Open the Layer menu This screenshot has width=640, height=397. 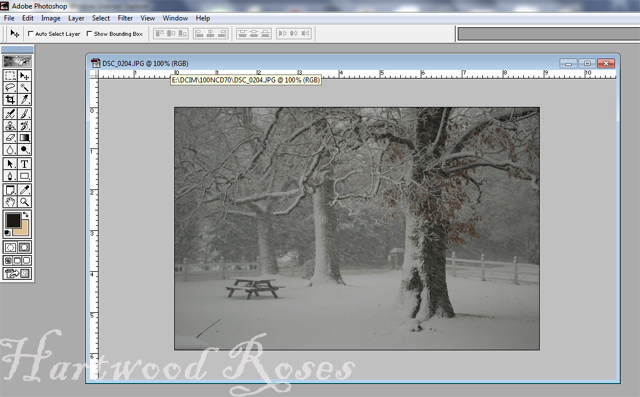76,18
